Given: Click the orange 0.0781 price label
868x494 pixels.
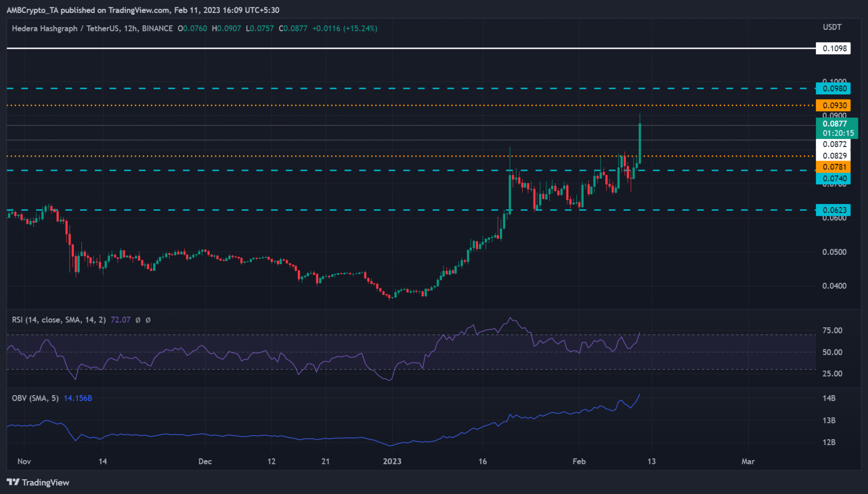Looking at the screenshot, I should pos(834,167).
